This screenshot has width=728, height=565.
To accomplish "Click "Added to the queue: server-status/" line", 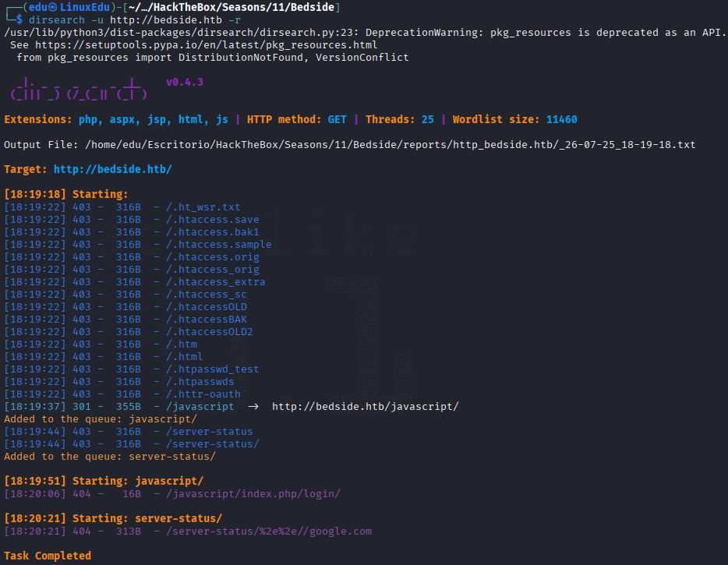I will click(x=110, y=457).
